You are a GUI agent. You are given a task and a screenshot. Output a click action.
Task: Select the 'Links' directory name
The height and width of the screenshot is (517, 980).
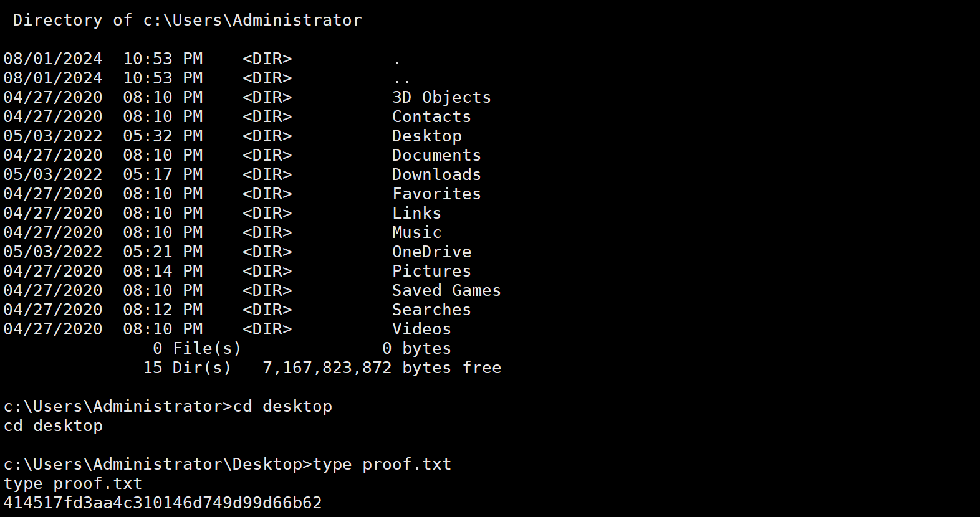tap(416, 214)
